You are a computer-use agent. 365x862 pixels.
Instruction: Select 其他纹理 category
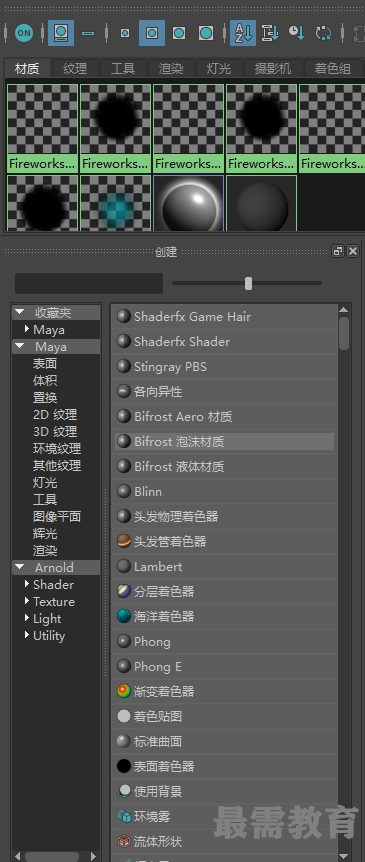click(57, 466)
